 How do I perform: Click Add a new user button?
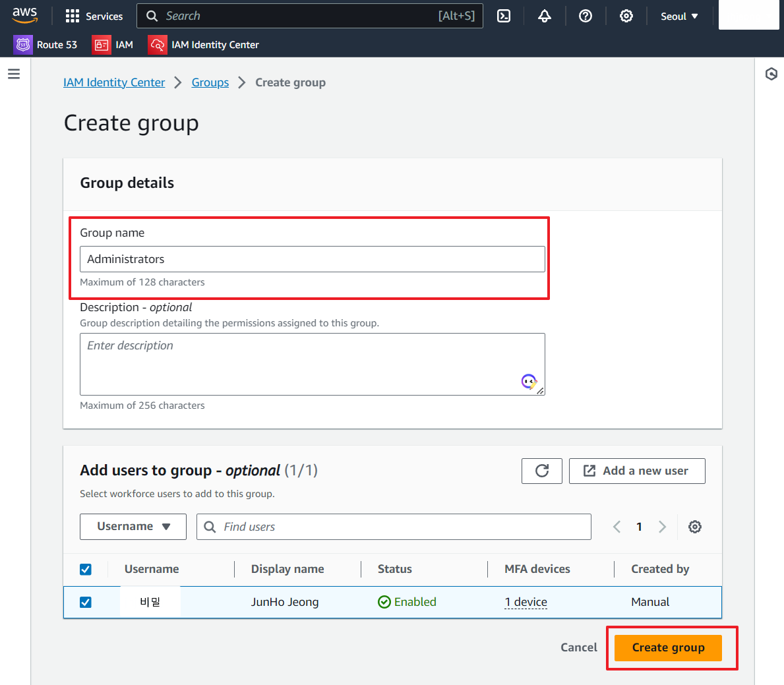point(637,471)
